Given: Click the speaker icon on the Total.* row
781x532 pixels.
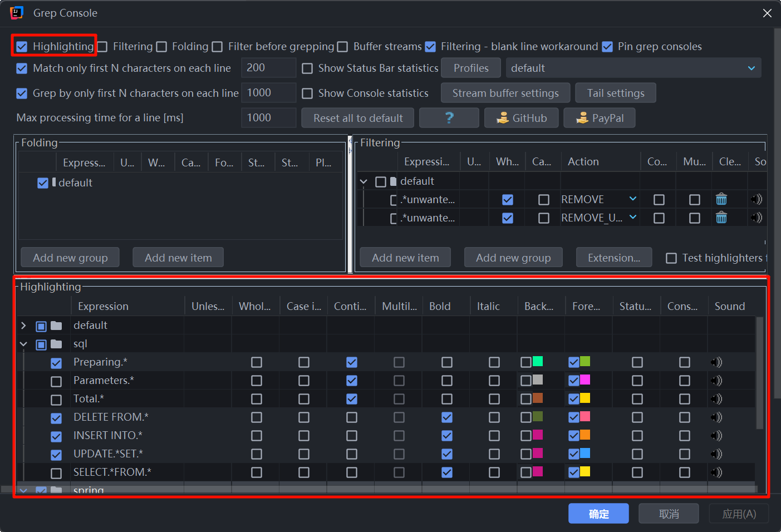Looking at the screenshot, I should tap(716, 398).
